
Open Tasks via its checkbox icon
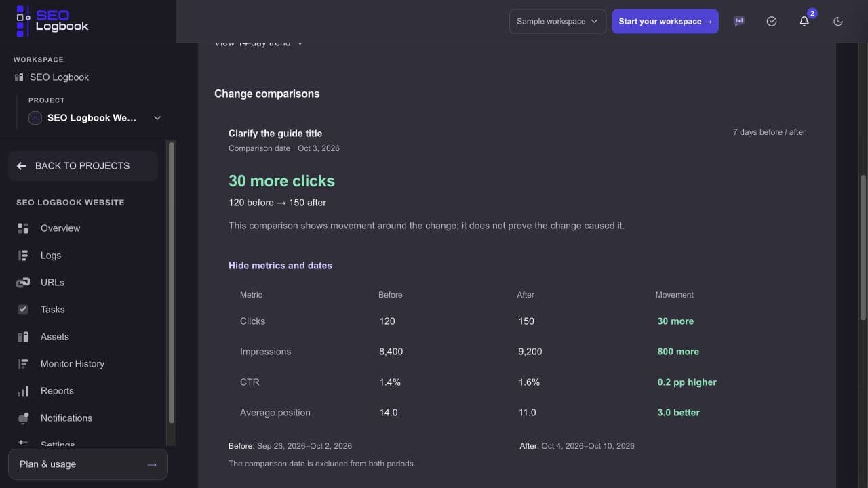(x=23, y=310)
